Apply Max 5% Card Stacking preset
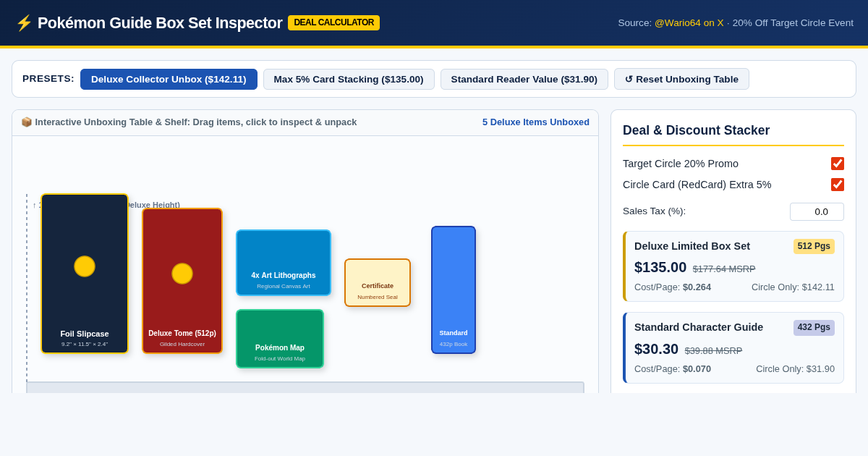The height and width of the screenshot is (456, 868). tap(349, 79)
